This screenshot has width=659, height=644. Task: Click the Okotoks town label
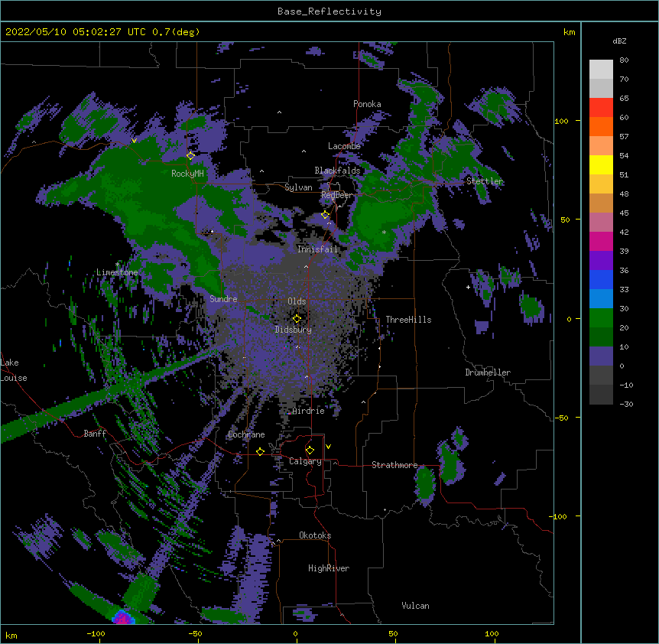pos(315,535)
